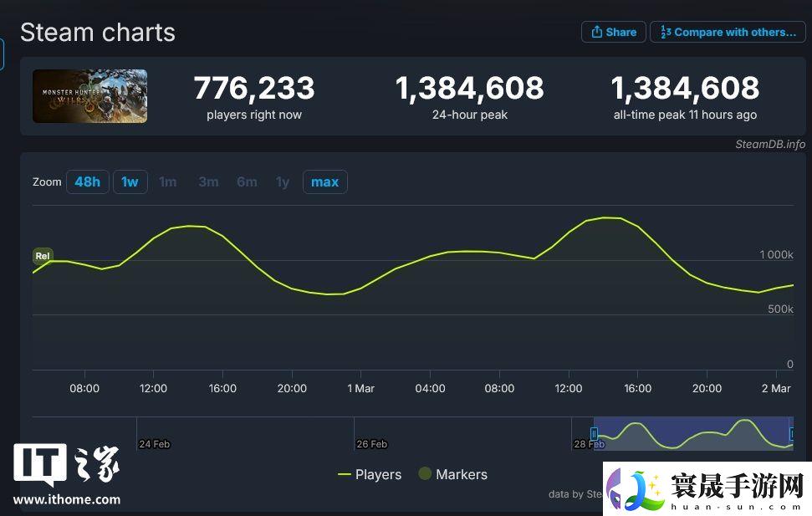Toggle the Players series in legend
812x516 pixels.
coord(369,474)
